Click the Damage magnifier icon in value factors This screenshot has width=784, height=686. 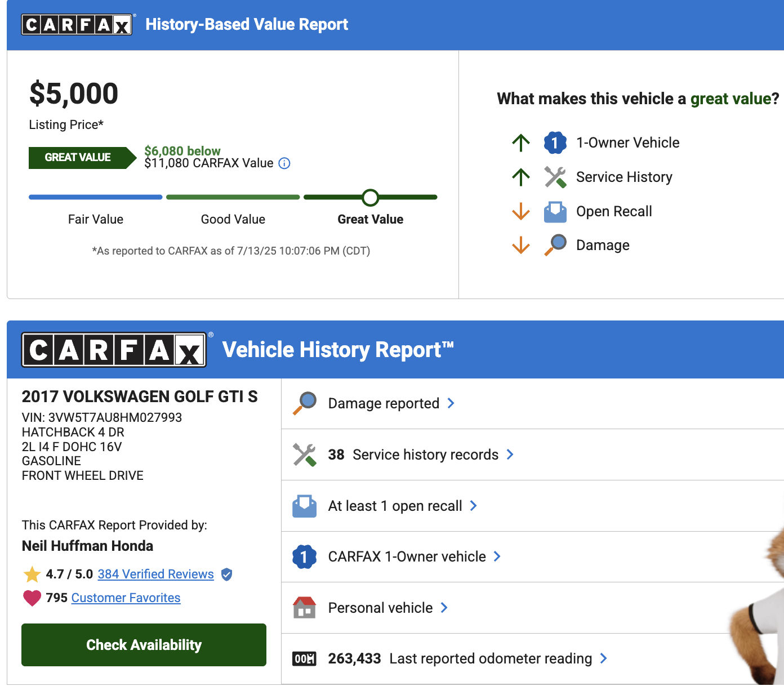(x=555, y=245)
